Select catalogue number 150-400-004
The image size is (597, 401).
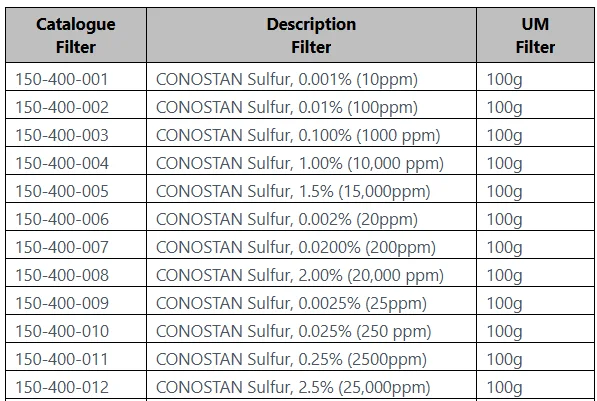coord(62,163)
